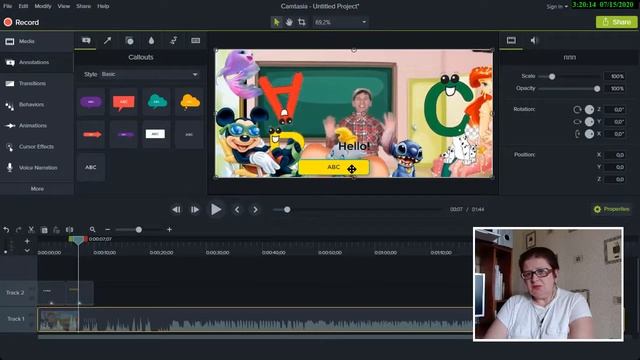Select the Sketch Motion subtab icon
Viewport: 640px width, 360px height.
pos(173,40)
